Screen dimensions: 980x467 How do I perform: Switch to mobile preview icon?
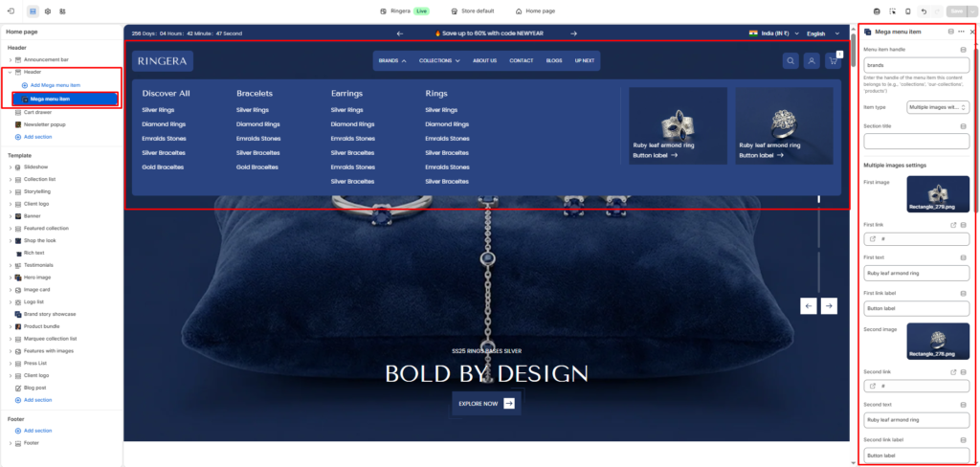[x=907, y=11]
